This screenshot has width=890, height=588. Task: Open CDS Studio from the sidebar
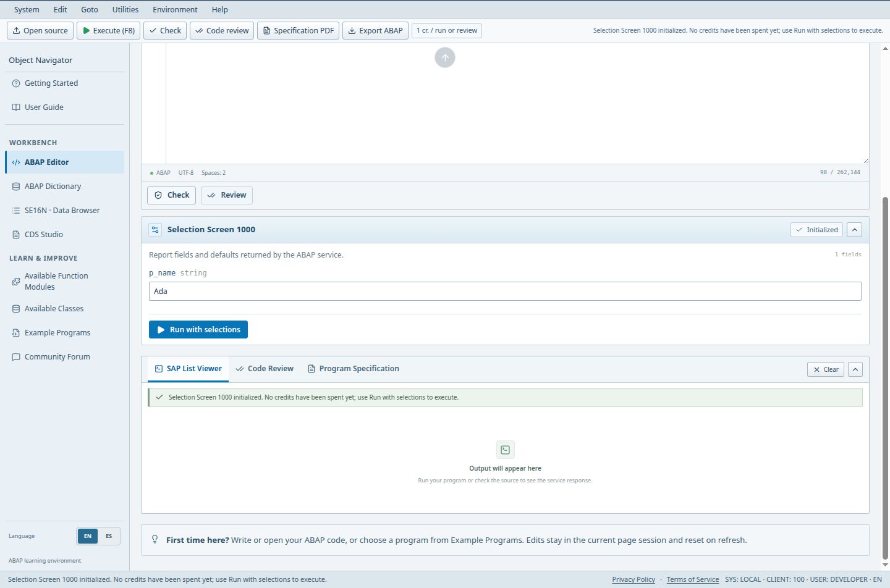pyautogui.click(x=64, y=235)
